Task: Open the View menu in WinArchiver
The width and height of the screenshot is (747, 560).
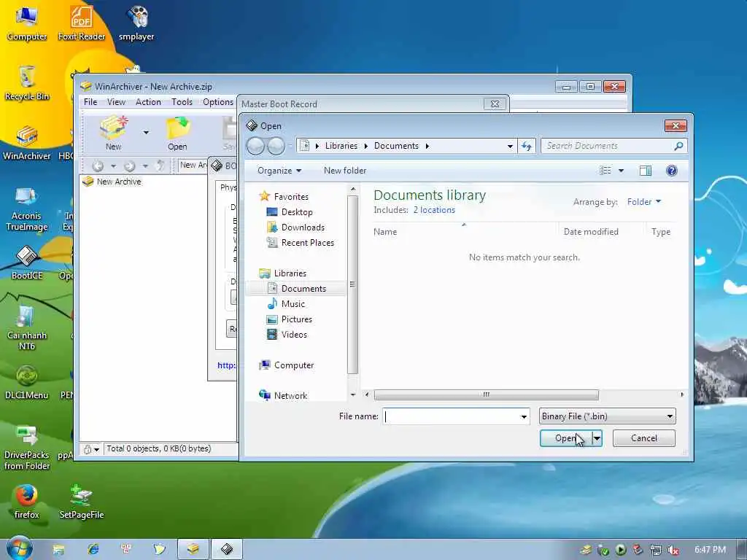Action: click(x=116, y=102)
